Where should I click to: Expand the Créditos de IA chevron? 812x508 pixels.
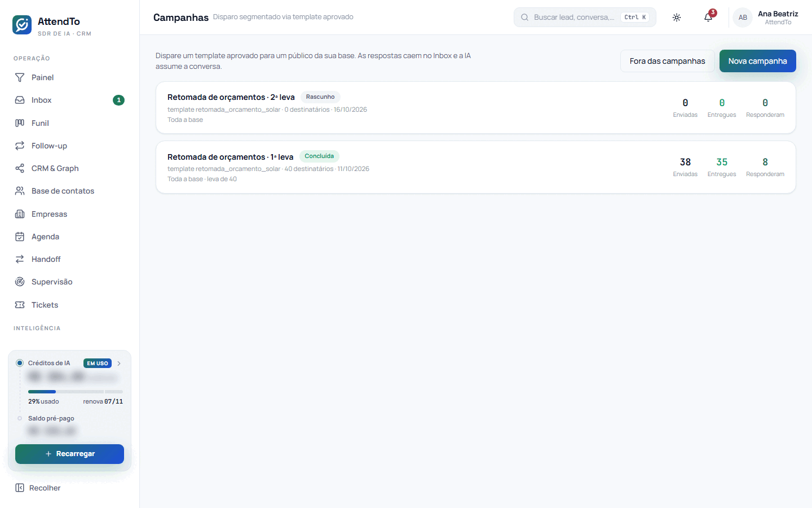(x=119, y=364)
